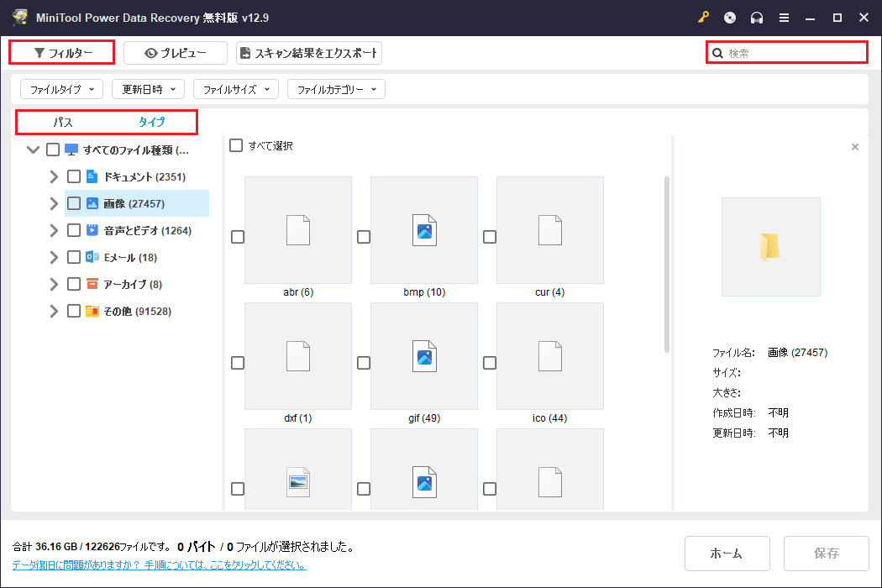This screenshot has width=882, height=588.
Task: Open the dxf (1) file type thumbnail
Action: tap(298, 356)
